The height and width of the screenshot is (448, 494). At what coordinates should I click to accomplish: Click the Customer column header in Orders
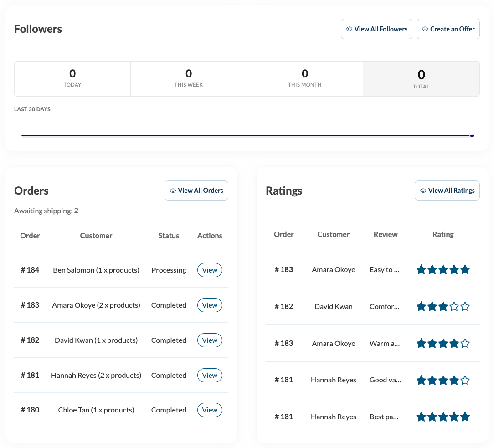(x=96, y=236)
